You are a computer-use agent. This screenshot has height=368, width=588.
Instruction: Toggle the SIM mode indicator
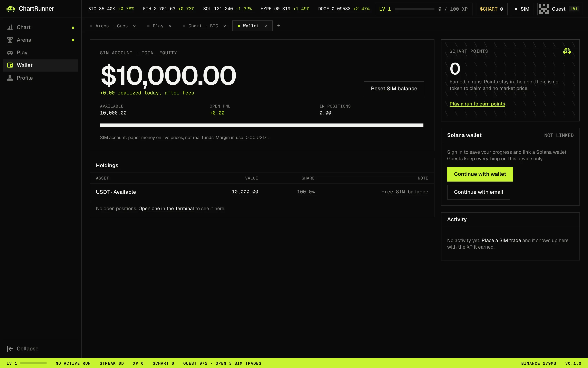click(522, 9)
